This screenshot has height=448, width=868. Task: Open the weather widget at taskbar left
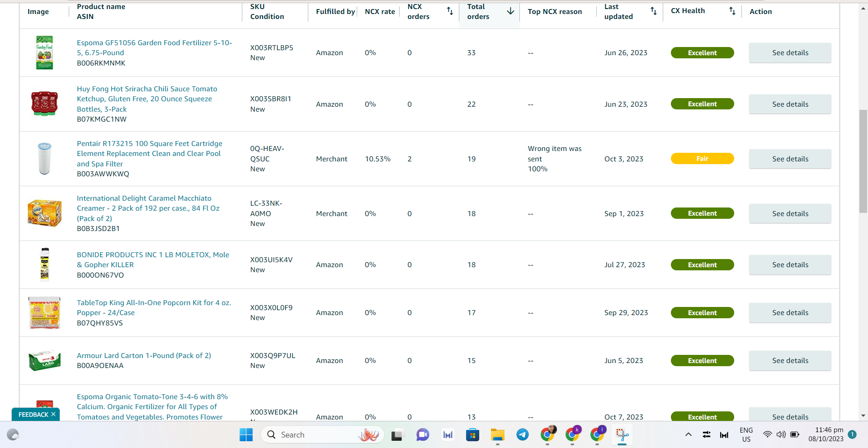click(13, 435)
